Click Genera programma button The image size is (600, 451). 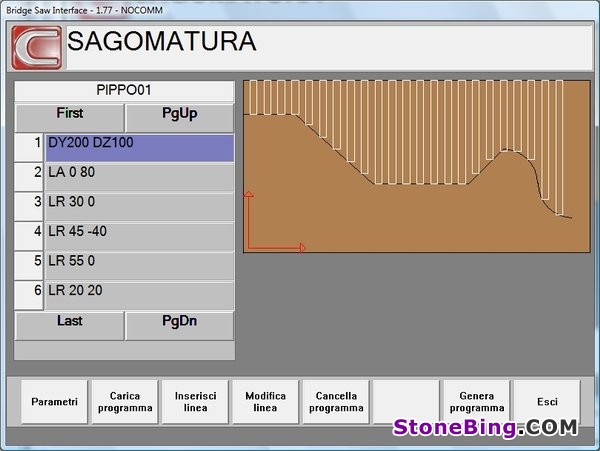pyautogui.click(x=477, y=402)
